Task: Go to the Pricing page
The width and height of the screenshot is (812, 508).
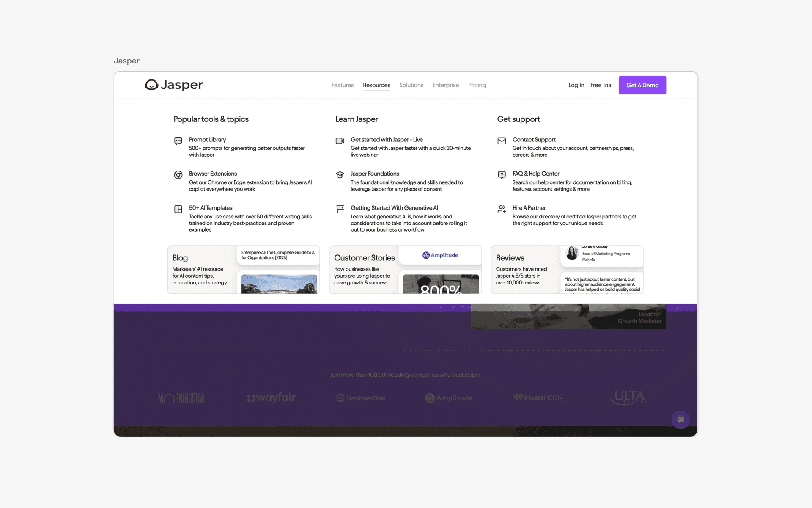Action: pyautogui.click(x=477, y=85)
